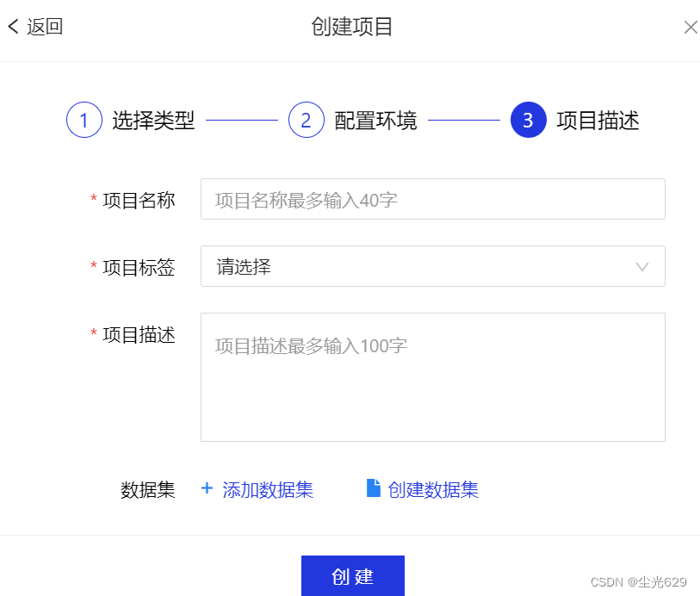Close the 创建项目 dialog
Screen dimensions: 700x596
[x=691, y=28]
